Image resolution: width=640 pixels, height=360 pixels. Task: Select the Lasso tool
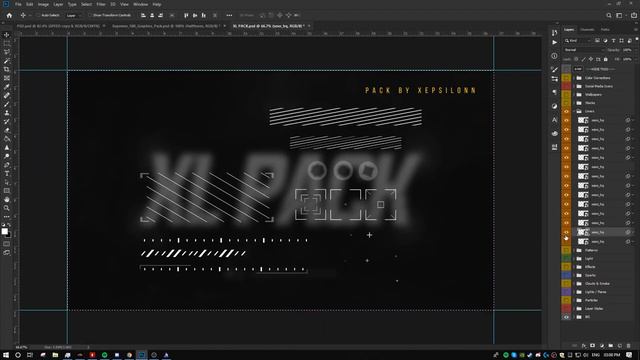pos(7,52)
